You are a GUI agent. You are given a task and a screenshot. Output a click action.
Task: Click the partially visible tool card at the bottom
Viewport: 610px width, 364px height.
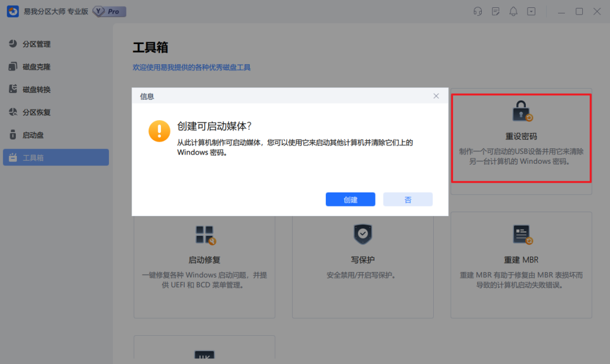(x=204, y=347)
